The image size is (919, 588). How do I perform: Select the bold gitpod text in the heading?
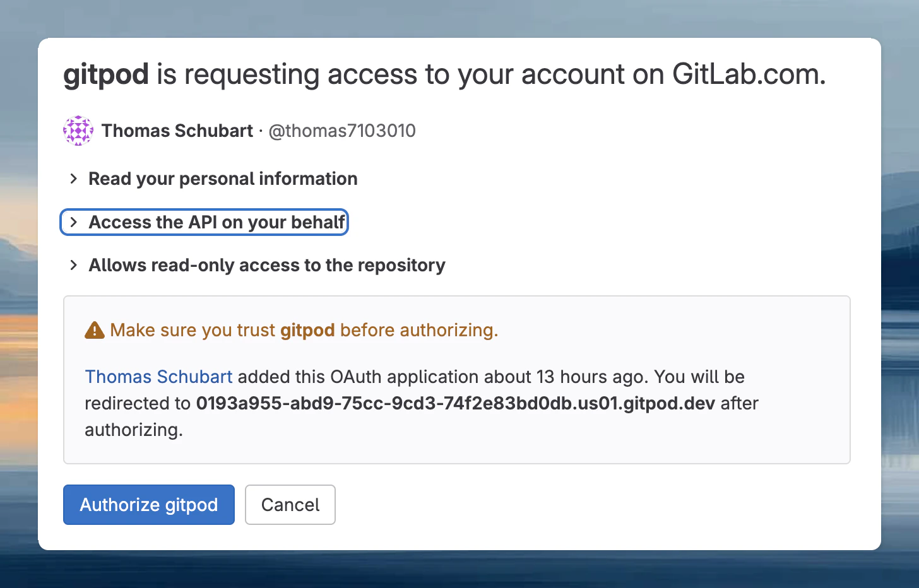(x=106, y=74)
